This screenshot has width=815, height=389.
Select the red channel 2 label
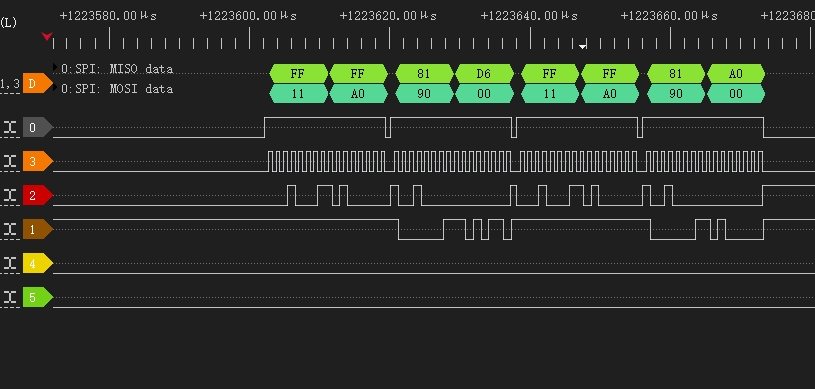coord(37,196)
